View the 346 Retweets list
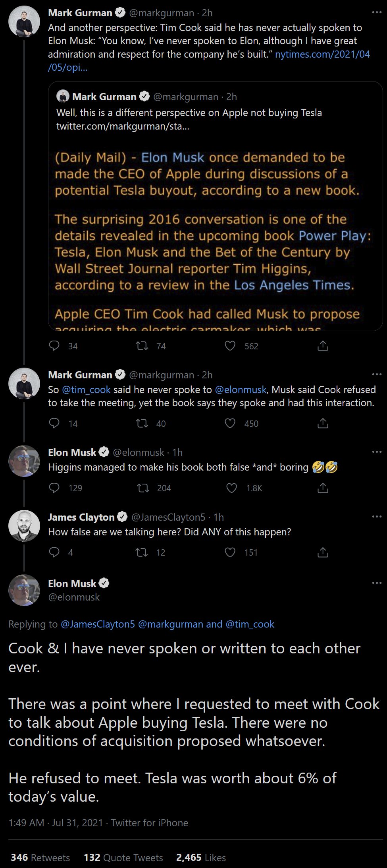The image size is (387, 868). point(40,858)
